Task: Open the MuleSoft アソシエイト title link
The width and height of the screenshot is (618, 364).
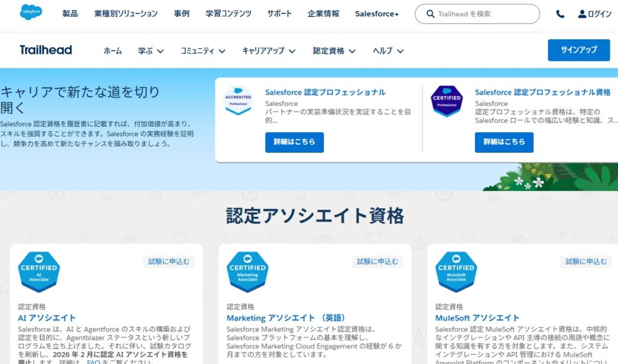Action: pyautogui.click(x=477, y=318)
